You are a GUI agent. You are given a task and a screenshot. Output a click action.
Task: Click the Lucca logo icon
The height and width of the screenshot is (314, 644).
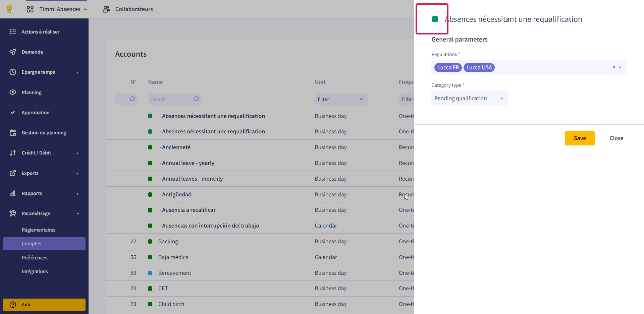pyautogui.click(x=9, y=9)
